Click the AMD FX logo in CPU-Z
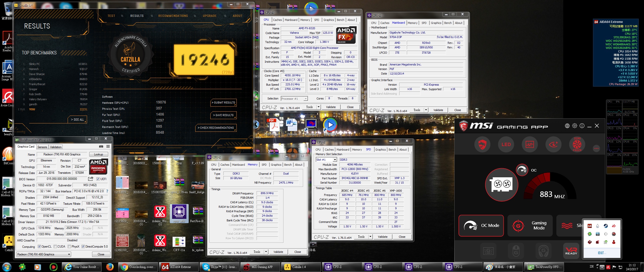 [346, 35]
